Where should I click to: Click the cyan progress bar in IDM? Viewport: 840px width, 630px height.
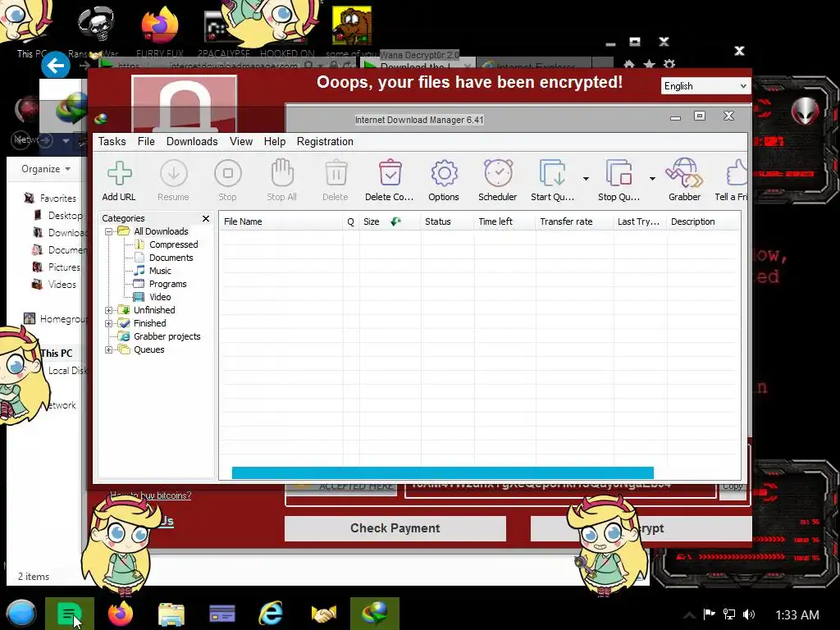pyautogui.click(x=442, y=472)
